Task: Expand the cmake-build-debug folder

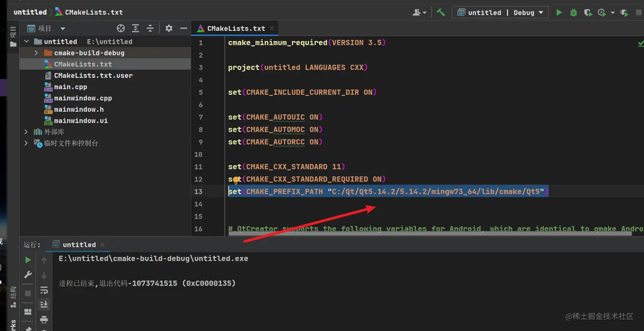Action: coord(36,53)
